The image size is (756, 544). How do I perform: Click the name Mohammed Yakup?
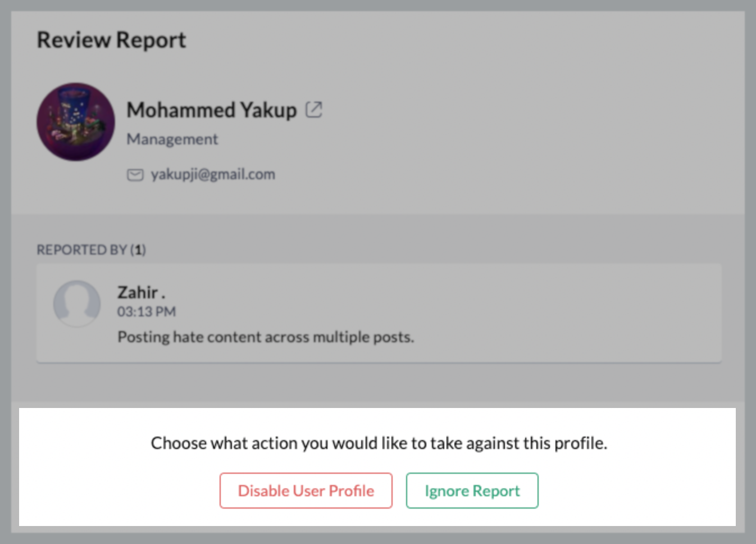[x=211, y=110]
